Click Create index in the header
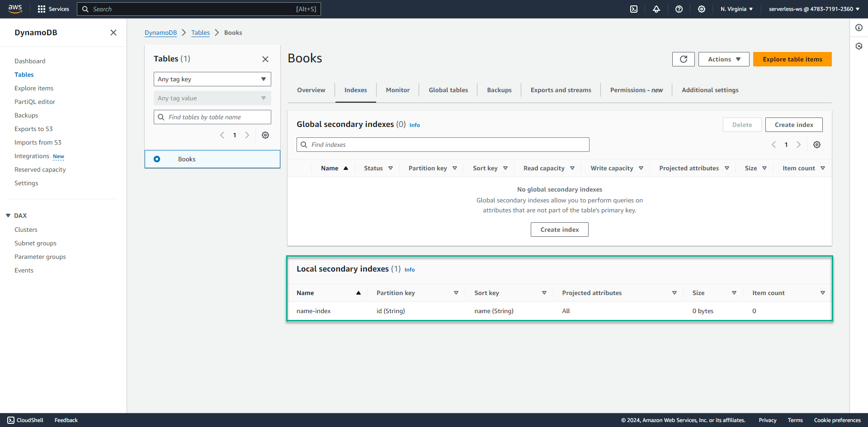The image size is (868, 427). tap(794, 125)
